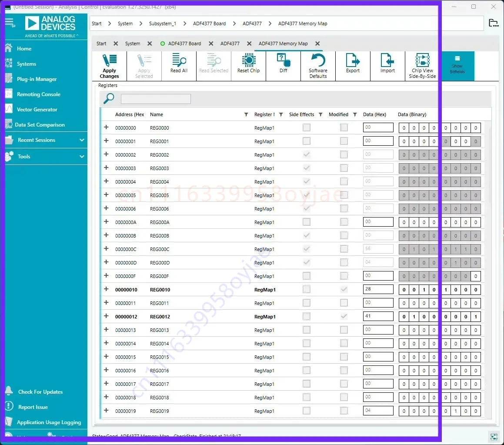Go to Start in breadcrumb
The height and width of the screenshot is (445, 504).
97,23
